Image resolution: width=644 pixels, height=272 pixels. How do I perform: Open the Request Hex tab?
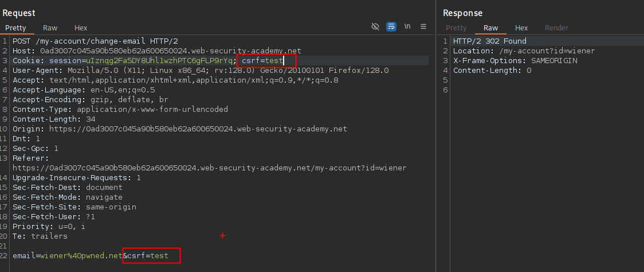coord(81,28)
